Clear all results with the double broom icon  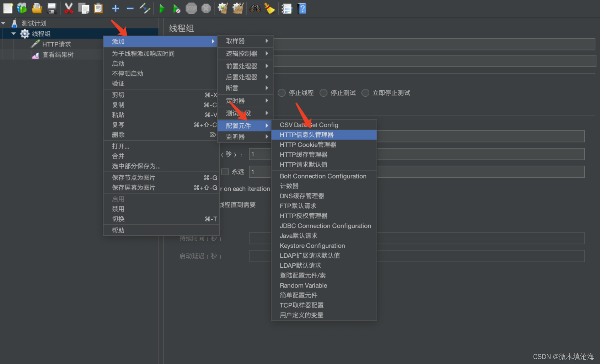238,8
